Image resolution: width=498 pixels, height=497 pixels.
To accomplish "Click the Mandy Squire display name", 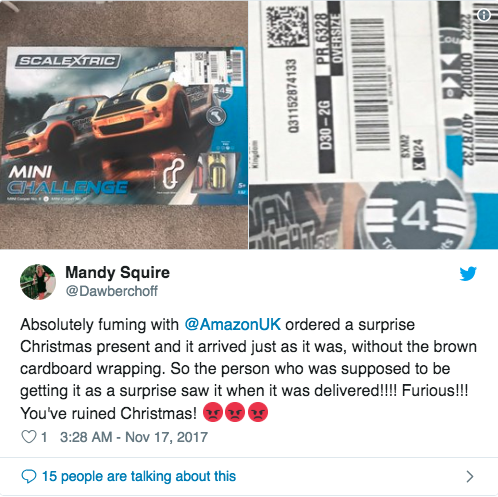I will [x=118, y=272].
